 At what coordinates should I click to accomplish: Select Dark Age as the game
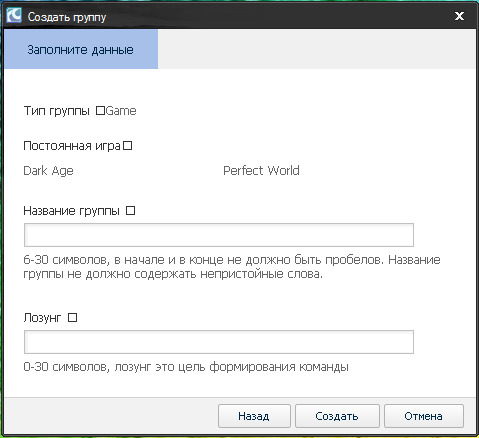(x=48, y=171)
